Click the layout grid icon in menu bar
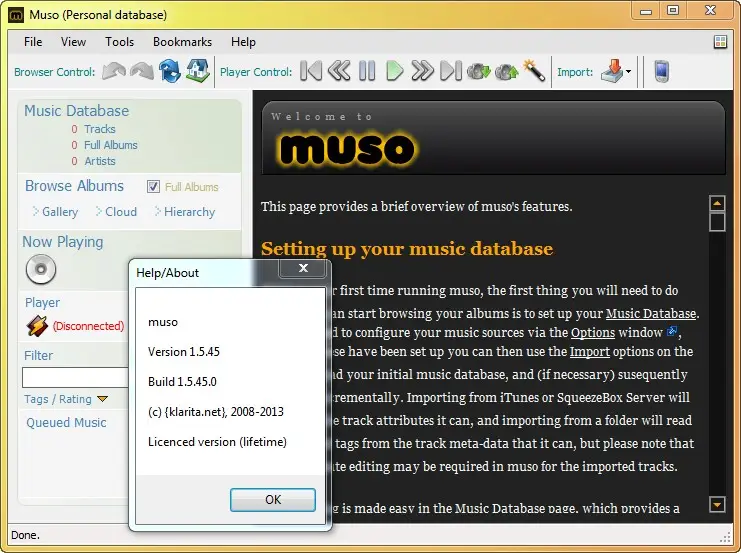This screenshot has height=553, width=741. click(x=720, y=42)
